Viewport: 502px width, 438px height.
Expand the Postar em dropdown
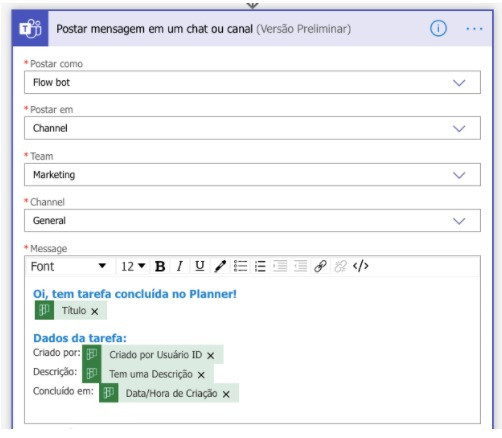pos(459,128)
